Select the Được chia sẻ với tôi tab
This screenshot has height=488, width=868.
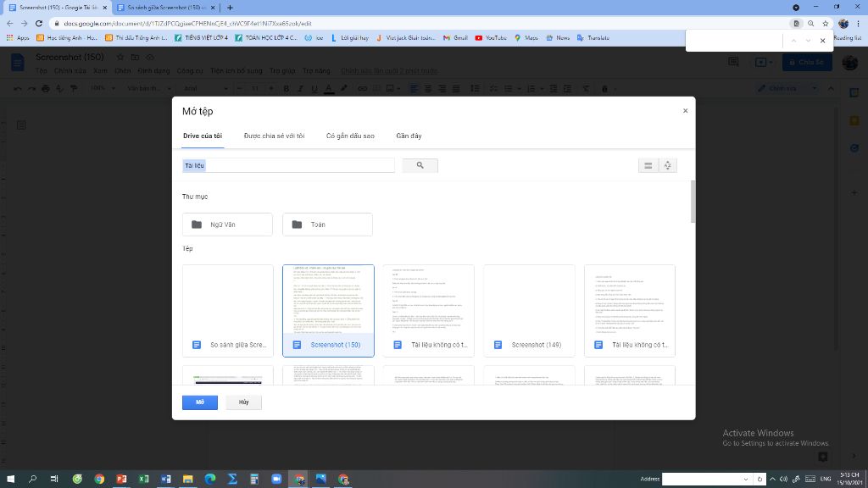pyautogui.click(x=274, y=136)
